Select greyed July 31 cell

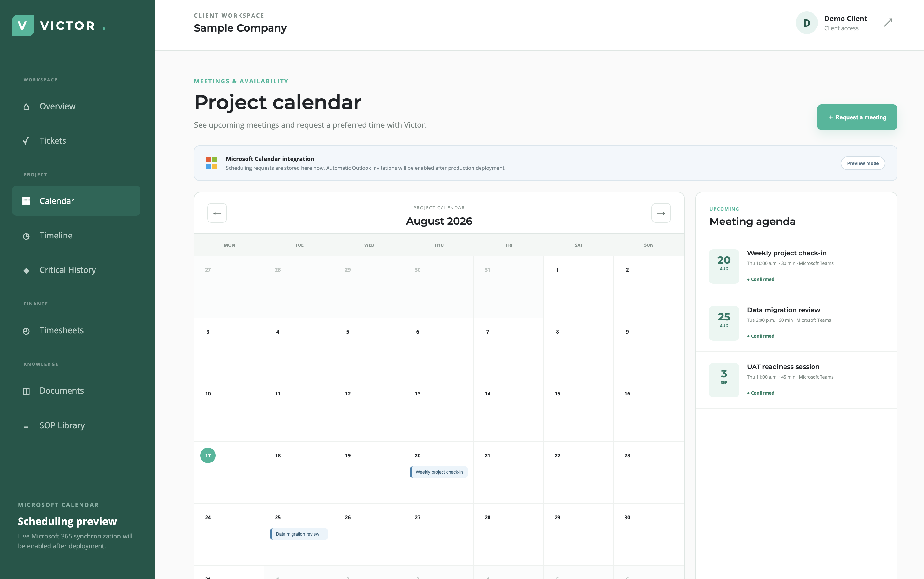point(509,287)
